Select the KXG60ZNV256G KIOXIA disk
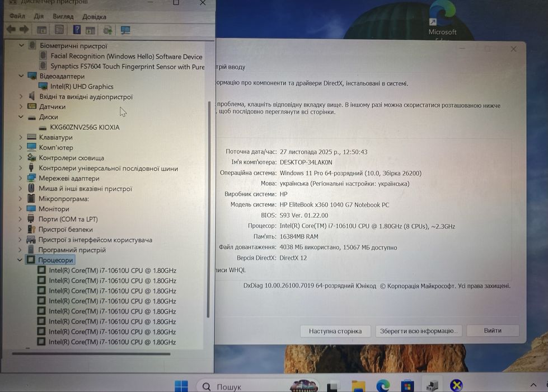 pyautogui.click(x=85, y=127)
